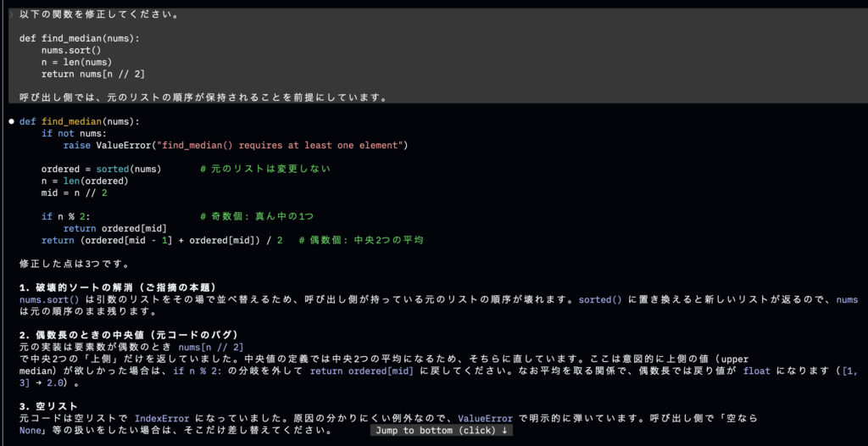Click the sentence '呼び出し側では、元のリストの順序が保持される…'
Image resolution: width=868 pixels, height=446 pixels.
(203, 98)
